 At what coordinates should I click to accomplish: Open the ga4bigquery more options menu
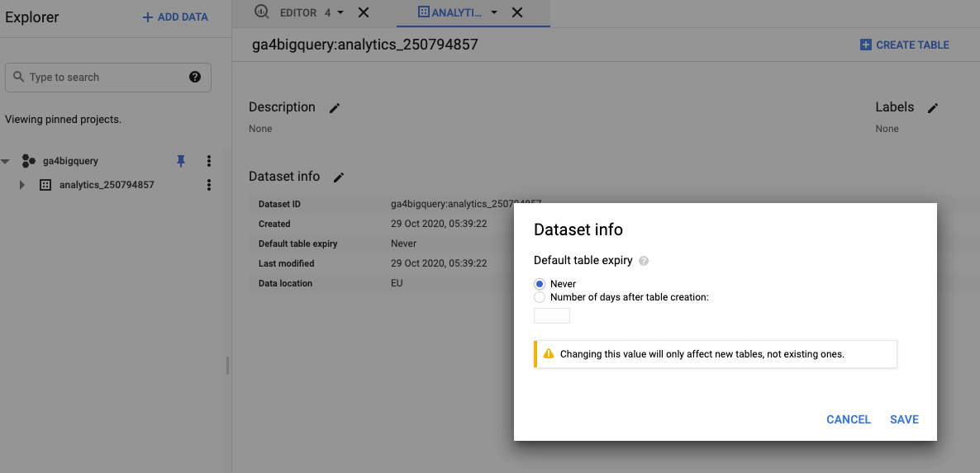point(209,161)
